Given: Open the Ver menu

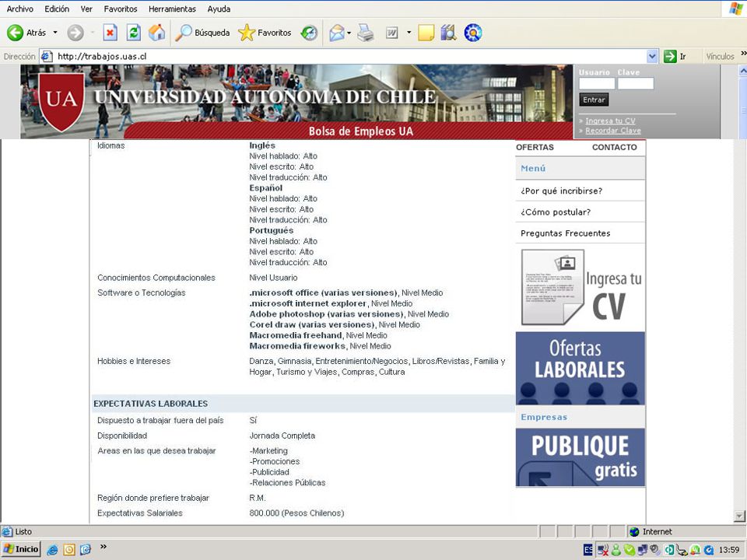Looking at the screenshot, I should point(86,9).
